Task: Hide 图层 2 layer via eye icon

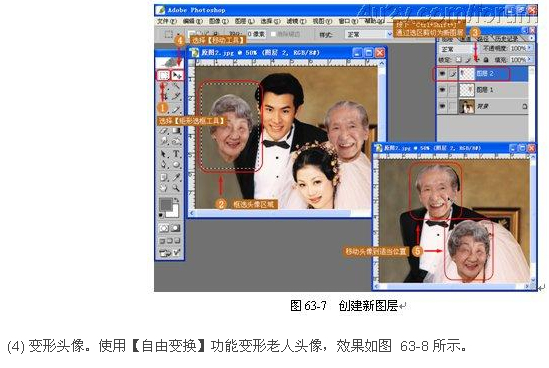Action: (x=443, y=74)
